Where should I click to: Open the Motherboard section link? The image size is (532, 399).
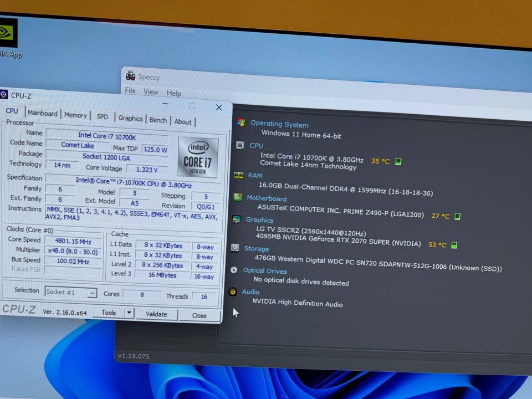tap(267, 198)
